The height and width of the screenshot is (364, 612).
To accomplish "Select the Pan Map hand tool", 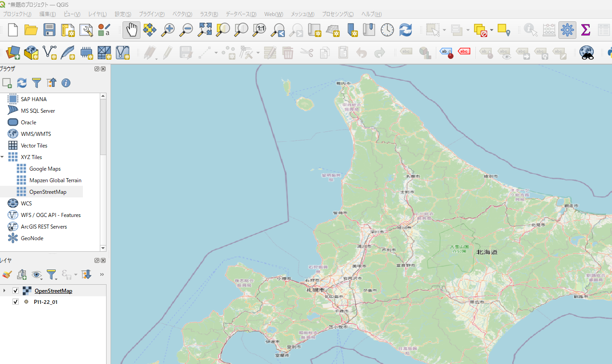I will point(131,30).
